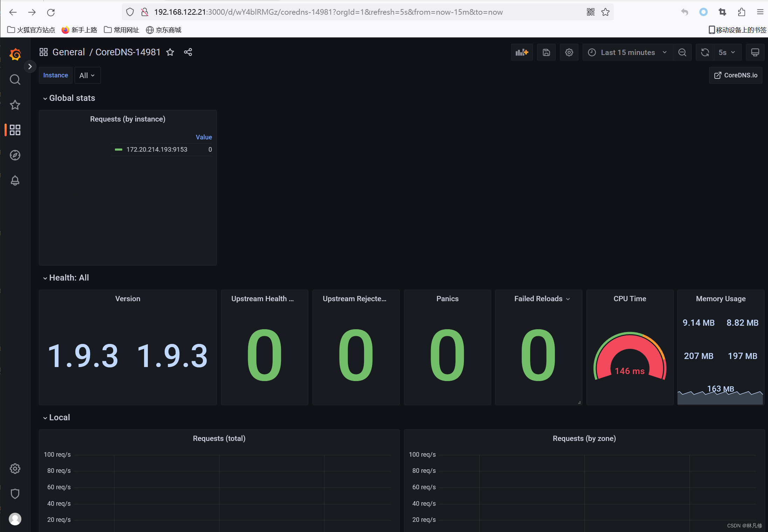
Task: Save the dashboard
Action: click(546, 53)
